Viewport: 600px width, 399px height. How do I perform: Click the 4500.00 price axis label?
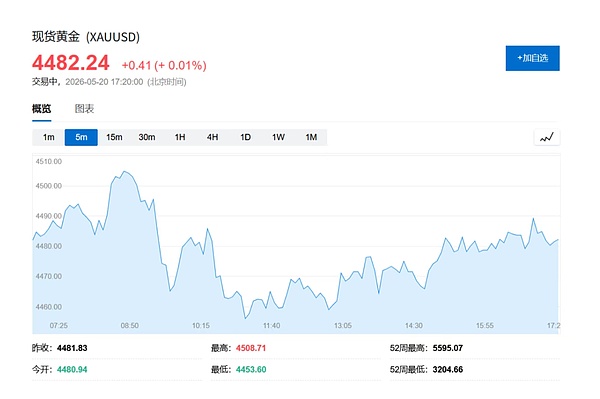(x=49, y=186)
